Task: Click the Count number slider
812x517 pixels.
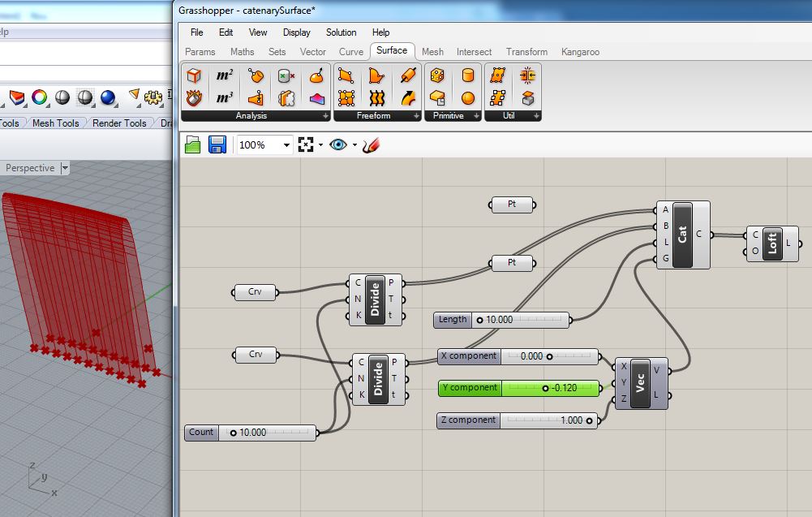Action: coord(251,433)
